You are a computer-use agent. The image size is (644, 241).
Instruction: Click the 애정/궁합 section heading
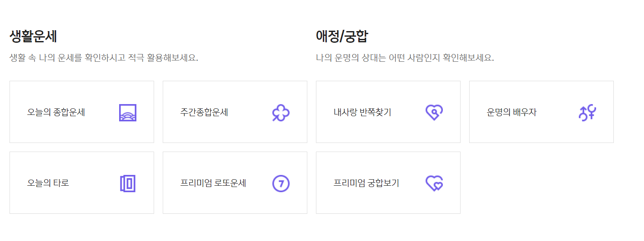342,37
